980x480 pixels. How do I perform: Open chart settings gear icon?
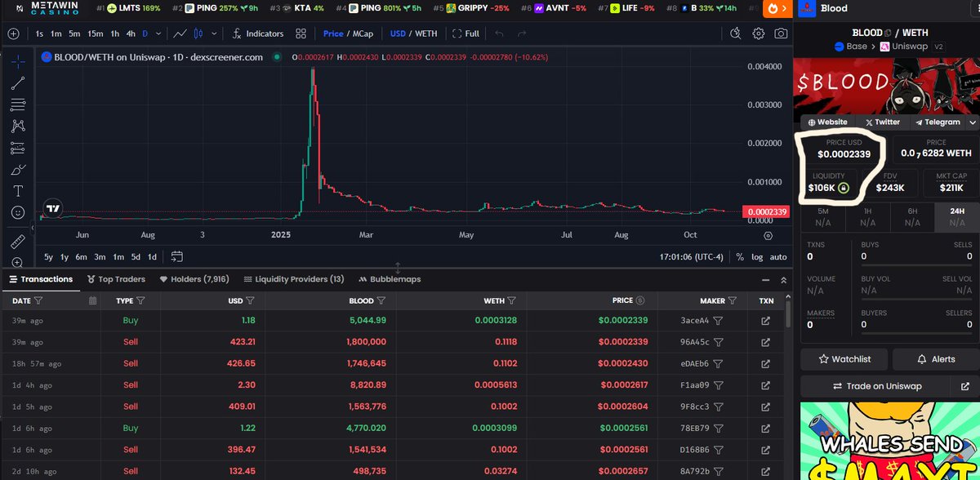click(x=759, y=33)
